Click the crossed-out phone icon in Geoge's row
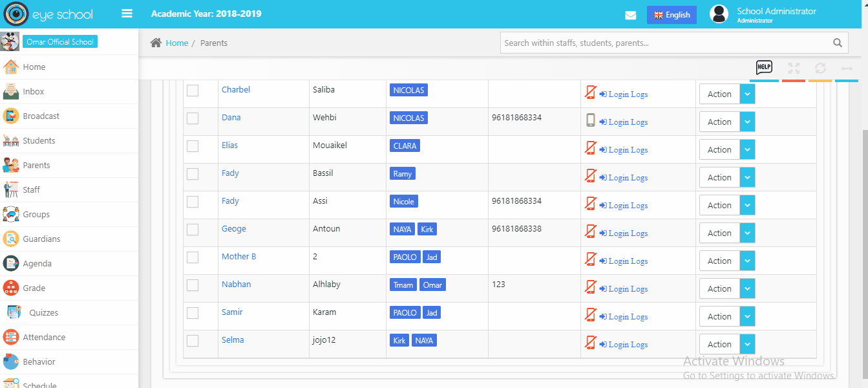 pyautogui.click(x=590, y=232)
